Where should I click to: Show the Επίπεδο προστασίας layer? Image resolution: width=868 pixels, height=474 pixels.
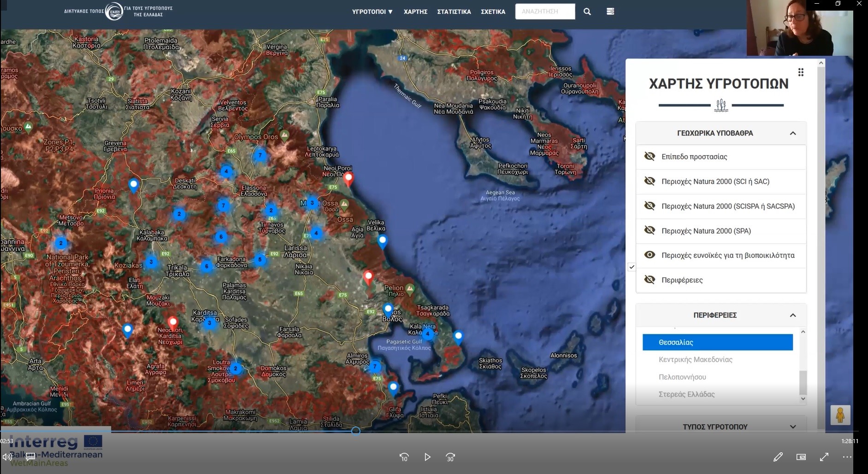(650, 157)
